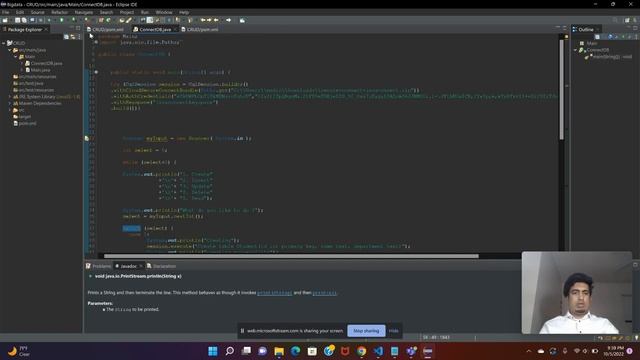Open the Window menu
This screenshot has width=640, height=360.
(164, 12)
